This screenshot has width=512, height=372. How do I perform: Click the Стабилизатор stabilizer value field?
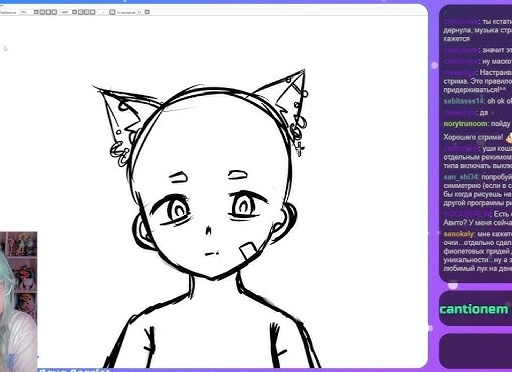coord(140,12)
